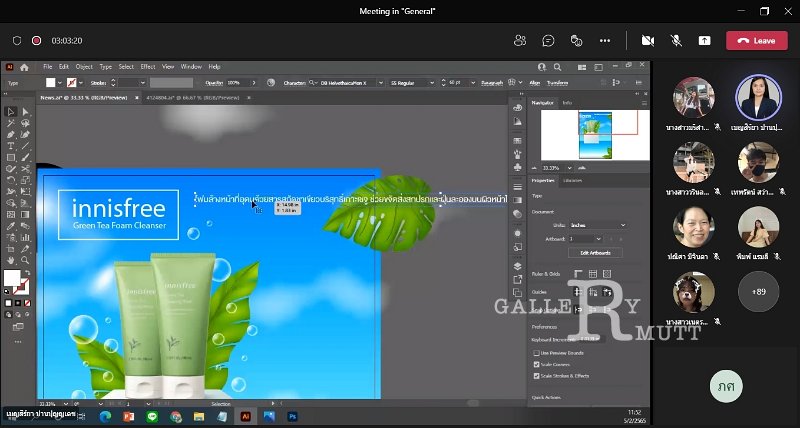Toggle show rulers icon in Properties
Viewport: 800px width, 428px height.
click(578, 274)
